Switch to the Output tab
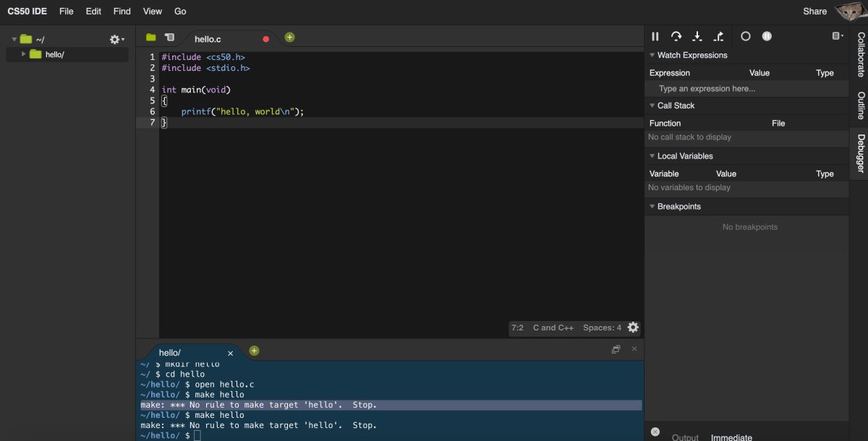Viewport: 868px width, 441px height. (685, 437)
